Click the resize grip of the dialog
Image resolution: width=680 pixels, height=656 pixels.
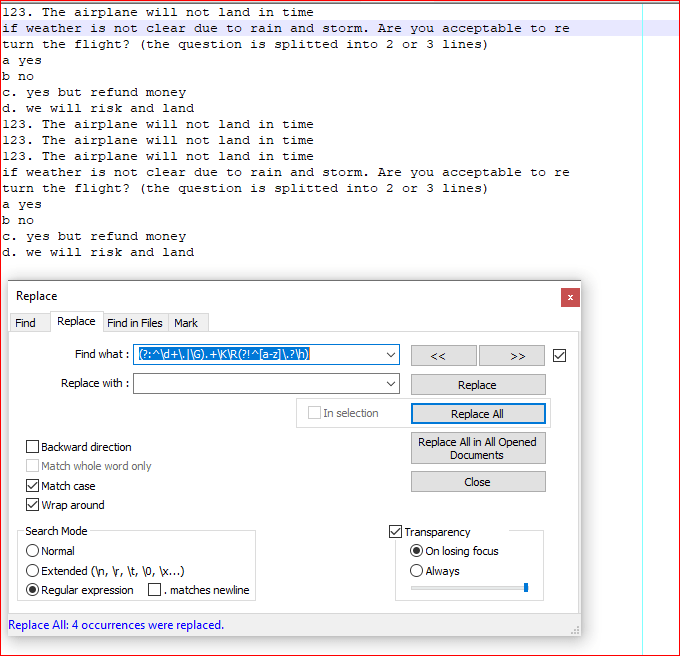tap(575, 631)
